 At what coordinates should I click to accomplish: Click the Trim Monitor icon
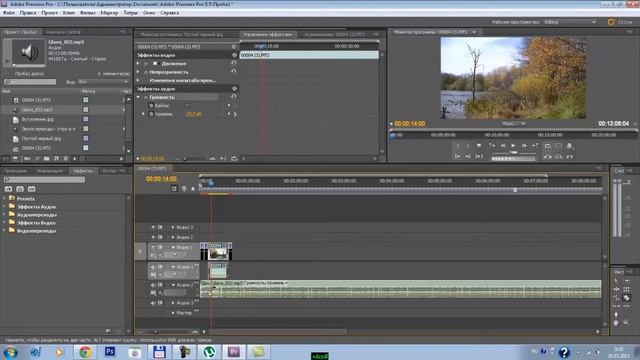pyautogui.click(x=570, y=156)
